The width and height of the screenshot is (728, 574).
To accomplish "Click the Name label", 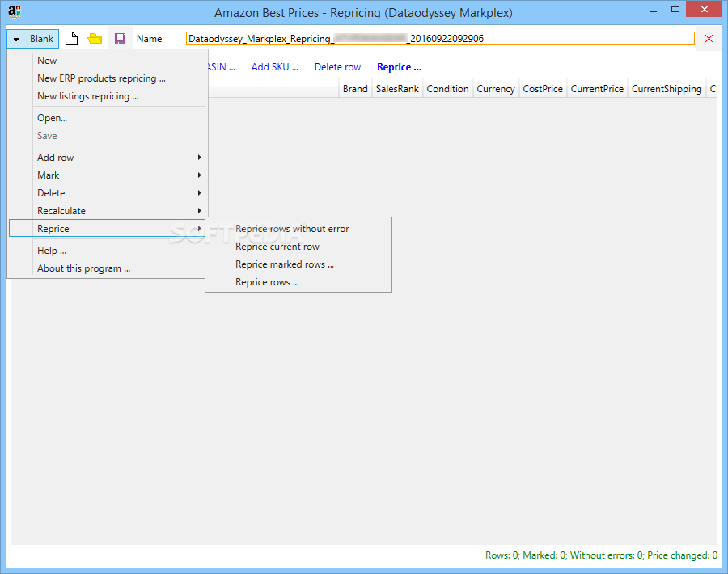I will pyautogui.click(x=149, y=39).
